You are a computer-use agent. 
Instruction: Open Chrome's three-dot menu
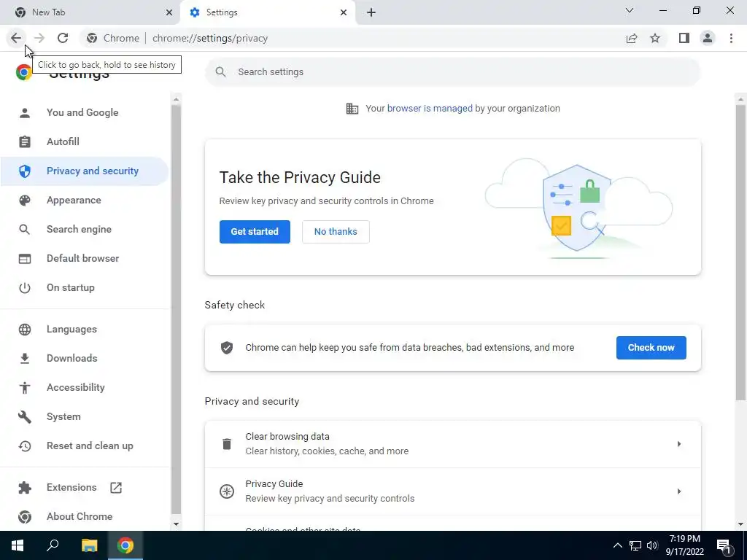[x=731, y=38]
